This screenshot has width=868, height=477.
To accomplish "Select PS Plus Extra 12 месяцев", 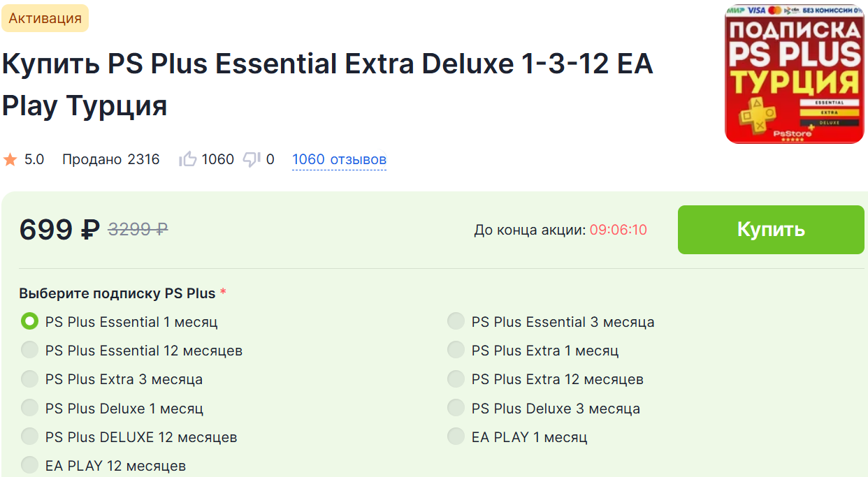I will [456, 379].
